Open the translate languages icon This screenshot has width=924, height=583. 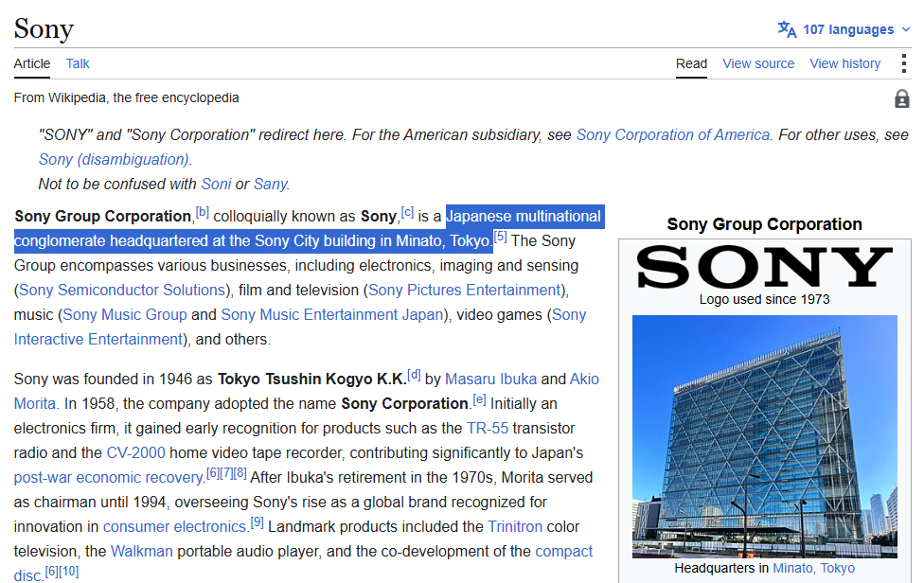point(787,28)
